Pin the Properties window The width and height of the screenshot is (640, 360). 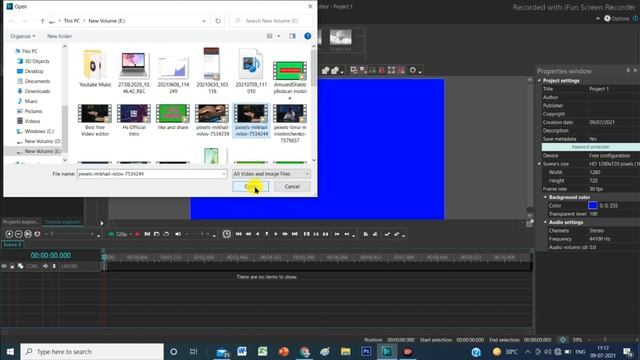[x=628, y=71]
